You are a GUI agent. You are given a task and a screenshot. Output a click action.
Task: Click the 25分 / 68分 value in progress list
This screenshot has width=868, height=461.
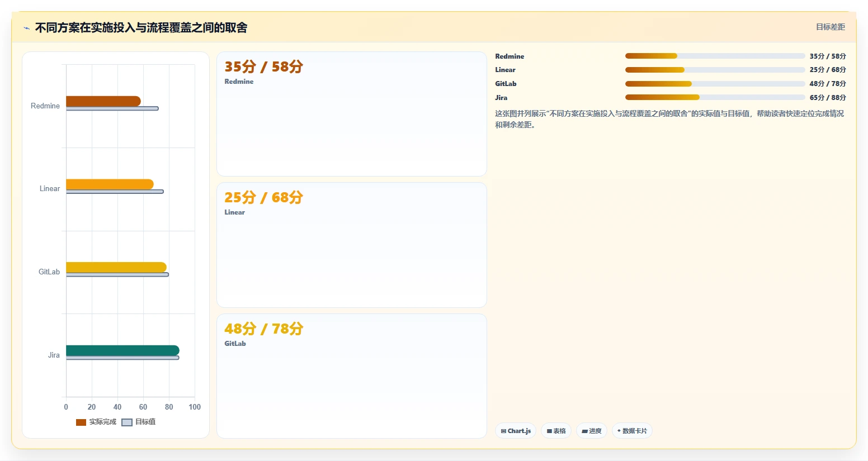(828, 70)
